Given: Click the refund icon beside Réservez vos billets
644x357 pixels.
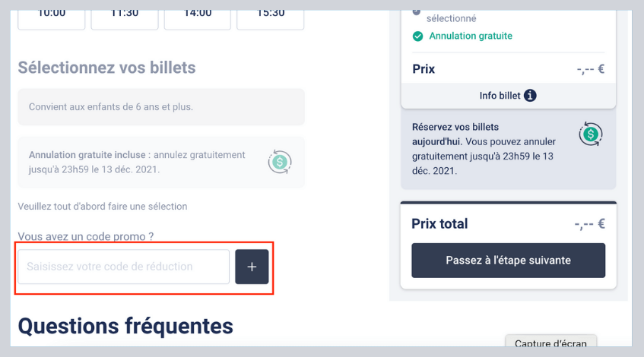Looking at the screenshot, I should 590,135.
